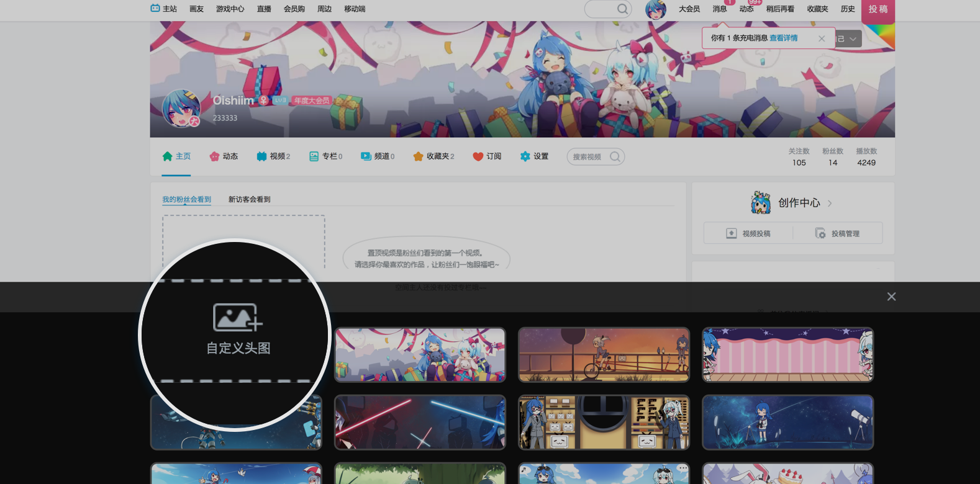Pick the pink curtain stage header thumbnail
980x484 pixels.
787,354
